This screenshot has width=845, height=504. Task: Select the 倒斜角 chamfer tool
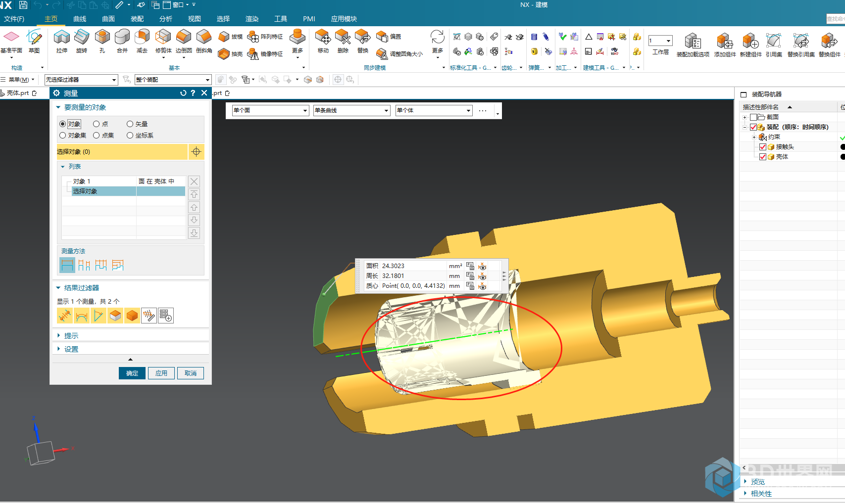pos(204,42)
